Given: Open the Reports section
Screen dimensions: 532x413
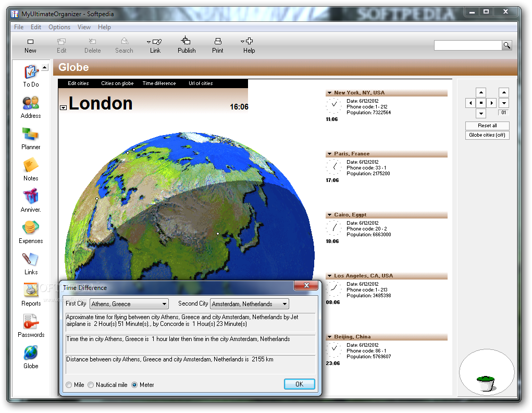Looking at the screenshot, I should pos(31,295).
